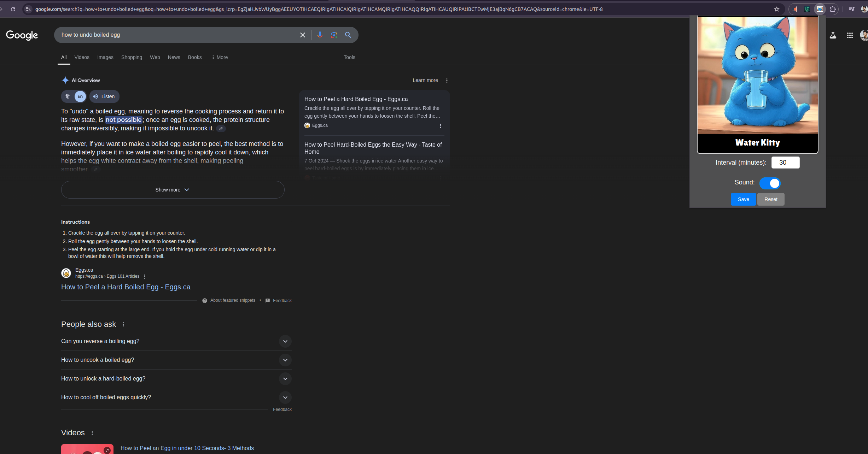Select the En language option
This screenshot has width=868, height=454.
(x=80, y=96)
